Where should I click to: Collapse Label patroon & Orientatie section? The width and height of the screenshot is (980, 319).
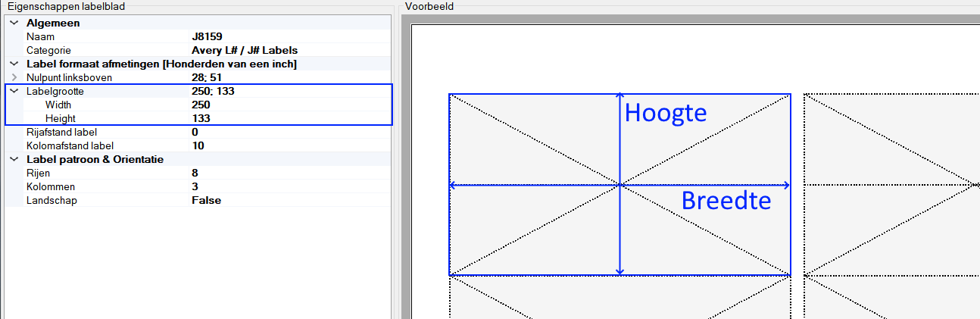[x=14, y=159]
